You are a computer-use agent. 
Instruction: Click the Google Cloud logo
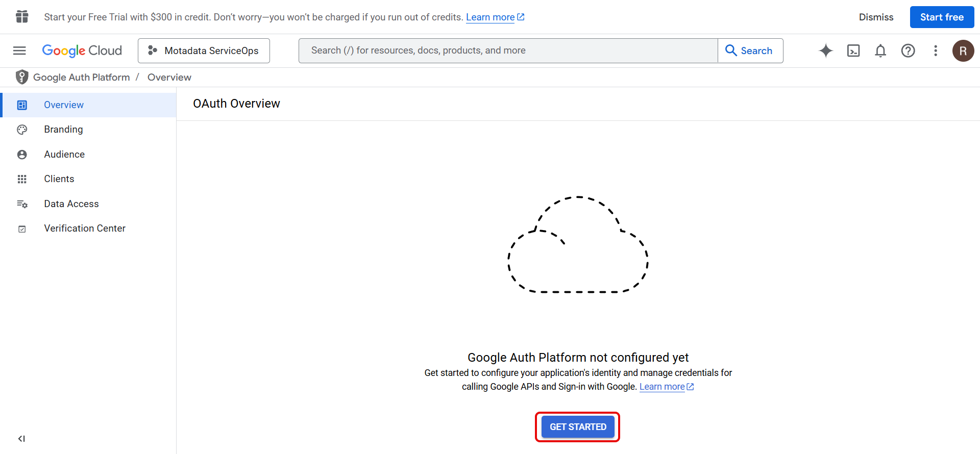tap(82, 51)
